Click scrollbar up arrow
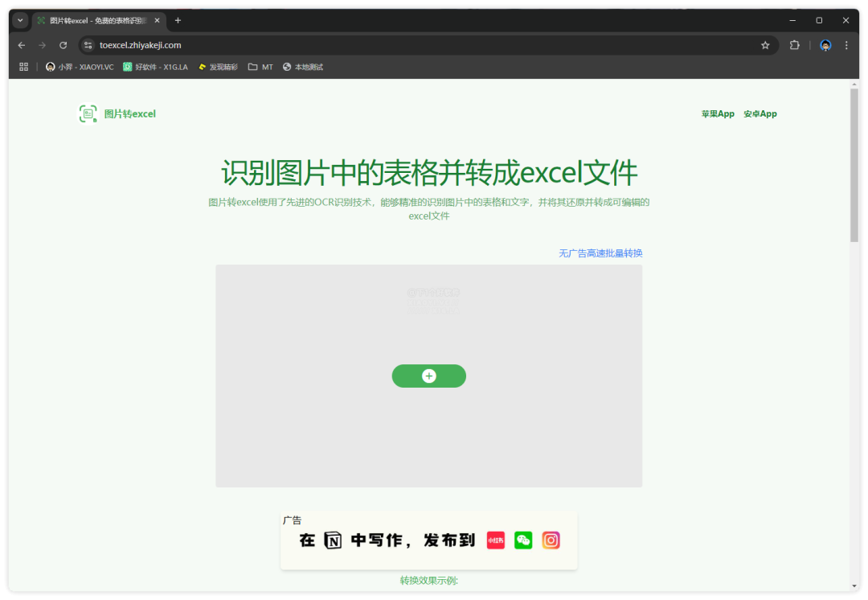 [854, 84]
